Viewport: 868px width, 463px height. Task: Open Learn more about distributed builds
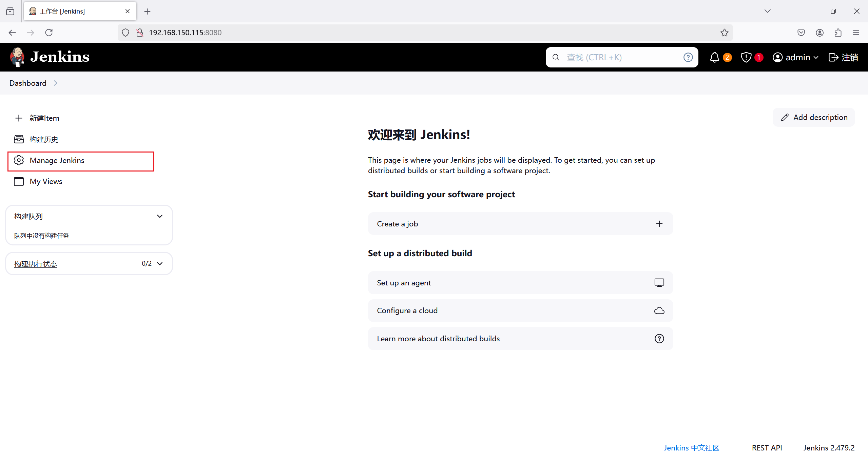(x=520, y=339)
